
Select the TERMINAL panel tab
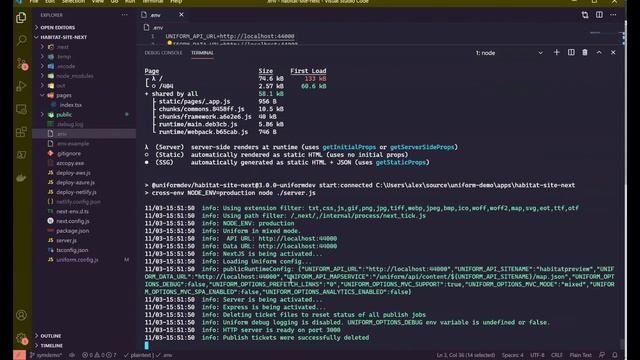point(202,53)
